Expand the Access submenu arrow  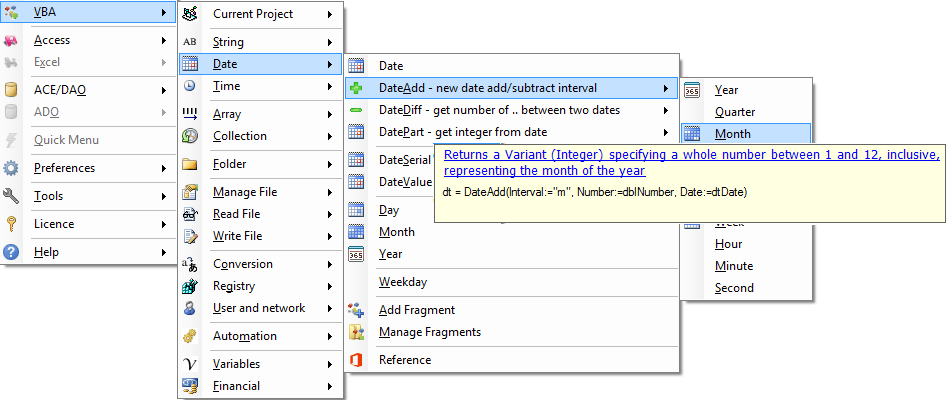pyautogui.click(x=164, y=40)
